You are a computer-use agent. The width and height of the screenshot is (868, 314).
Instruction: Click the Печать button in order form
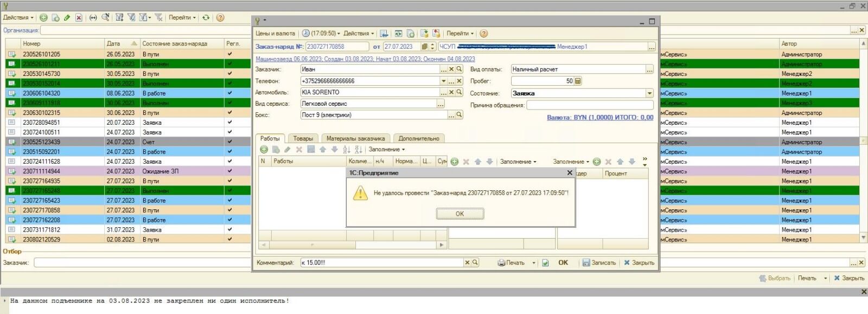[512, 262]
